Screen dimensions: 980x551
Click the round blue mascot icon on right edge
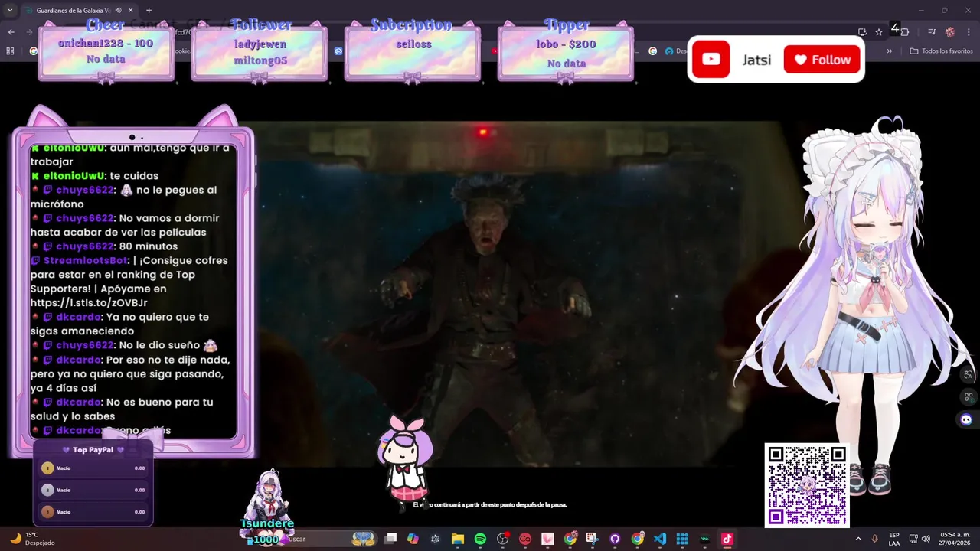[x=966, y=419]
